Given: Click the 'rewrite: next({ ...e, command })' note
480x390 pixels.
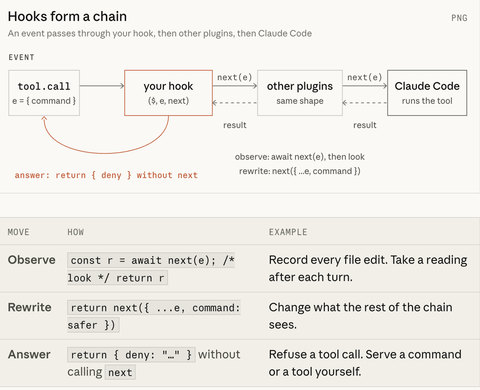Looking at the screenshot, I should tap(300, 171).
